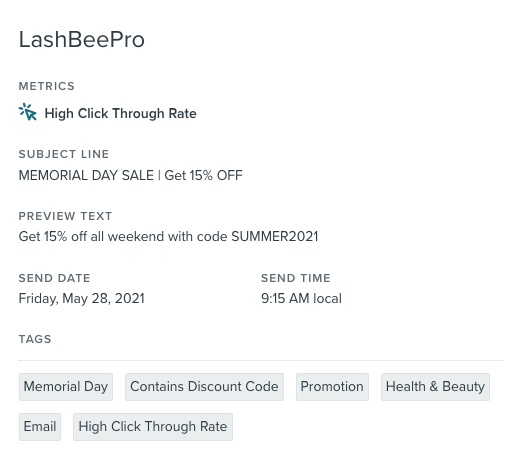The height and width of the screenshot is (457, 524).
Task: Click the TAGS section heading
Action: pyautogui.click(x=35, y=339)
